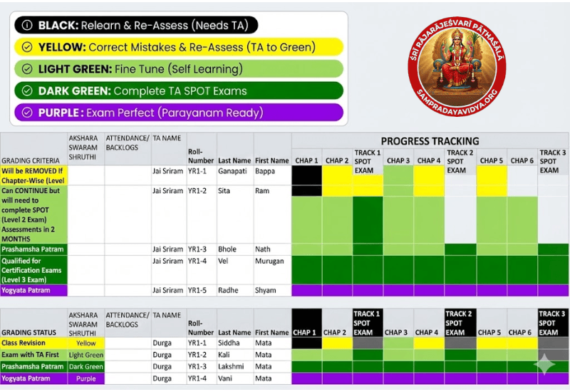This screenshot has height=392, width=570.
Task: Click the checkmark icon beside YELLOW legend
Action: click(x=27, y=48)
